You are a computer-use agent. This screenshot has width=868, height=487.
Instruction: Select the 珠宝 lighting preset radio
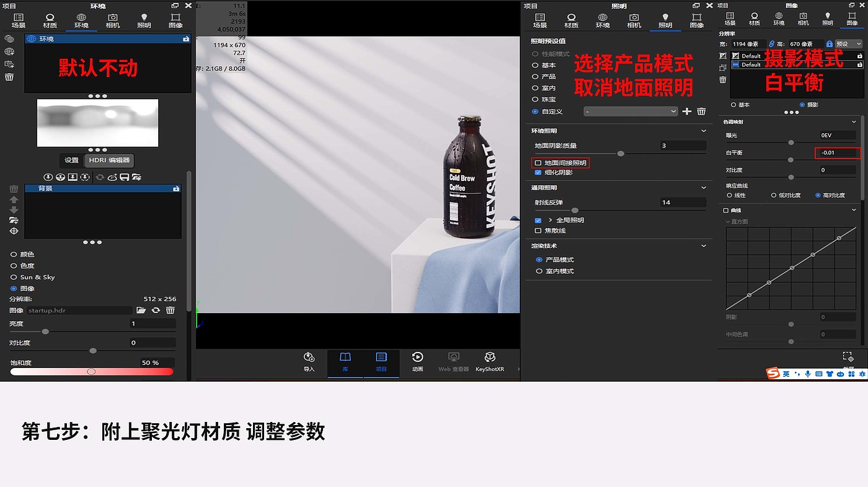(535, 99)
